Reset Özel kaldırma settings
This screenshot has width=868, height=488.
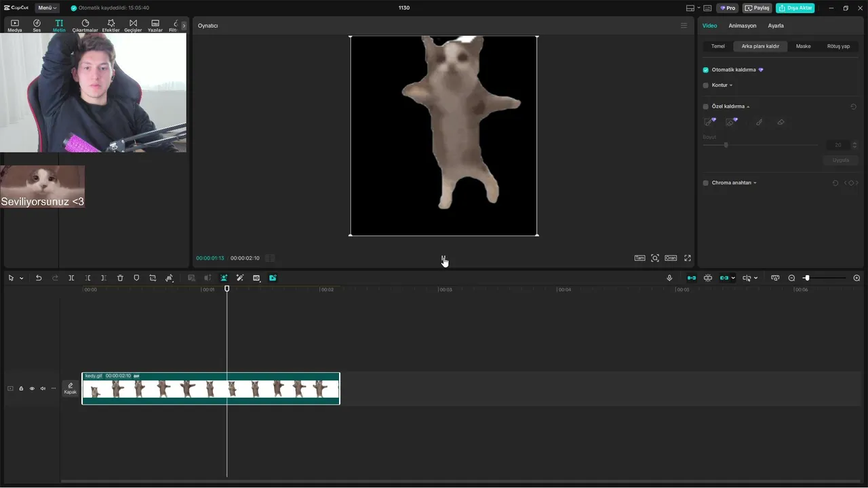click(x=853, y=106)
